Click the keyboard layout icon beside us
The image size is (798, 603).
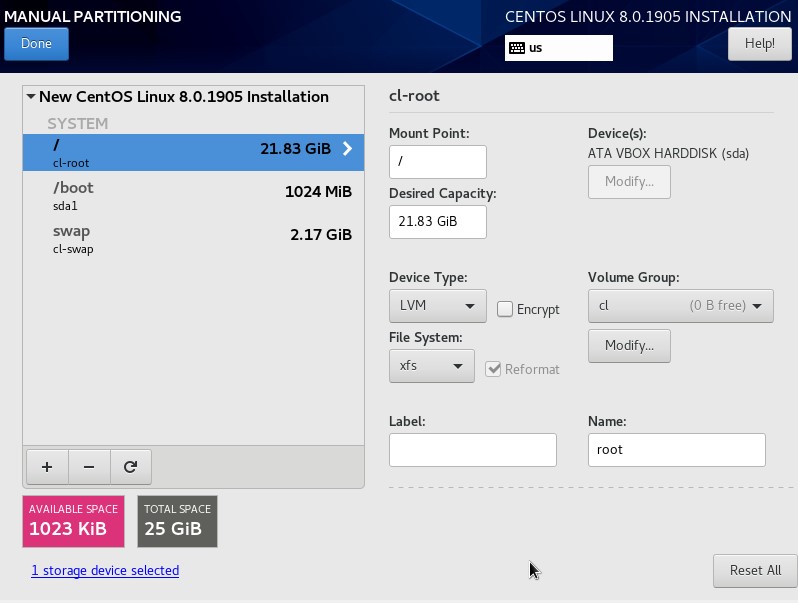(x=517, y=48)
